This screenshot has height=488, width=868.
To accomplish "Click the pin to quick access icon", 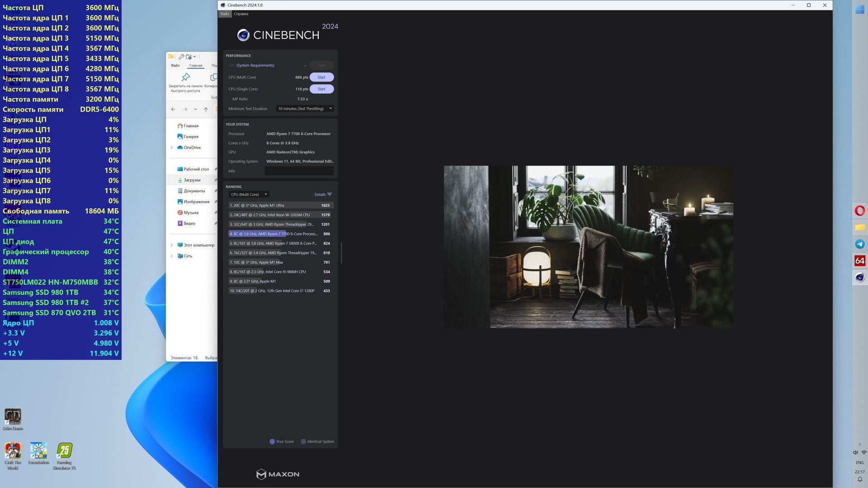I will 185,77.
